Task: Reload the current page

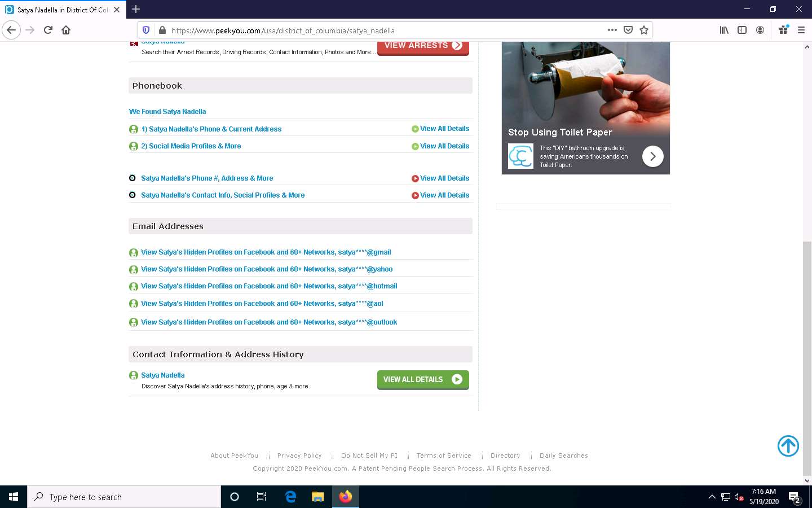Action: (48, 30)
